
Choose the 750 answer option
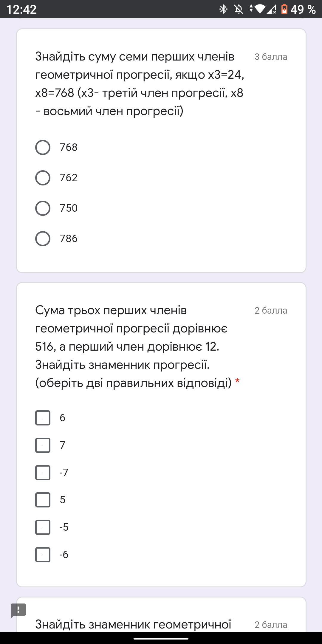tap(43, 208)
